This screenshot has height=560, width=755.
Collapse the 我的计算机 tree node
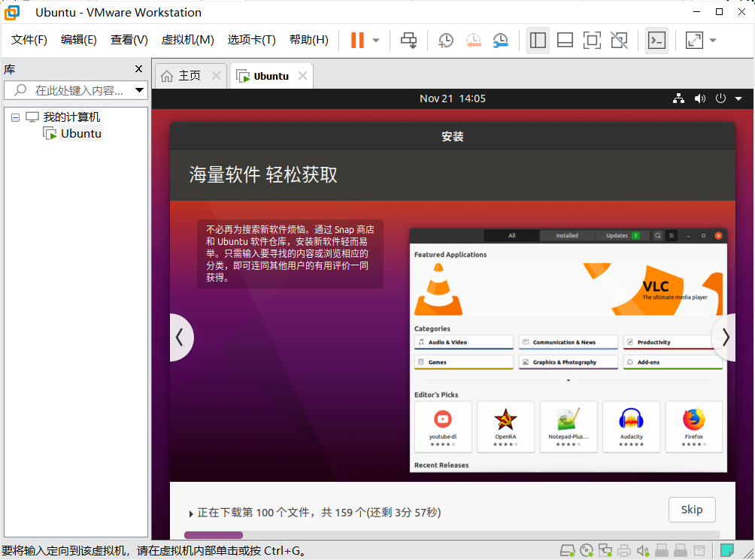point(15,117)
